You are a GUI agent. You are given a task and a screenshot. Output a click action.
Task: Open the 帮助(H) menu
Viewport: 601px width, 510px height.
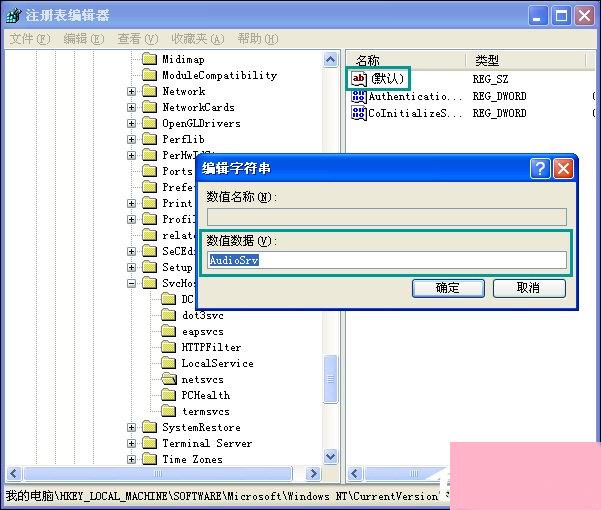(x=258, y=39)
